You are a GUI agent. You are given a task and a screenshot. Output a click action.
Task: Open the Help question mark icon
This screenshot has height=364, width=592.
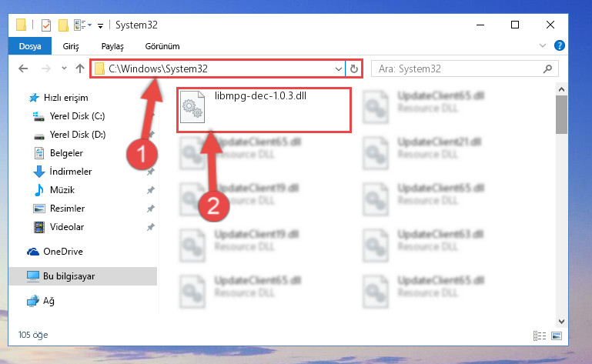click(x=559, y=45)
